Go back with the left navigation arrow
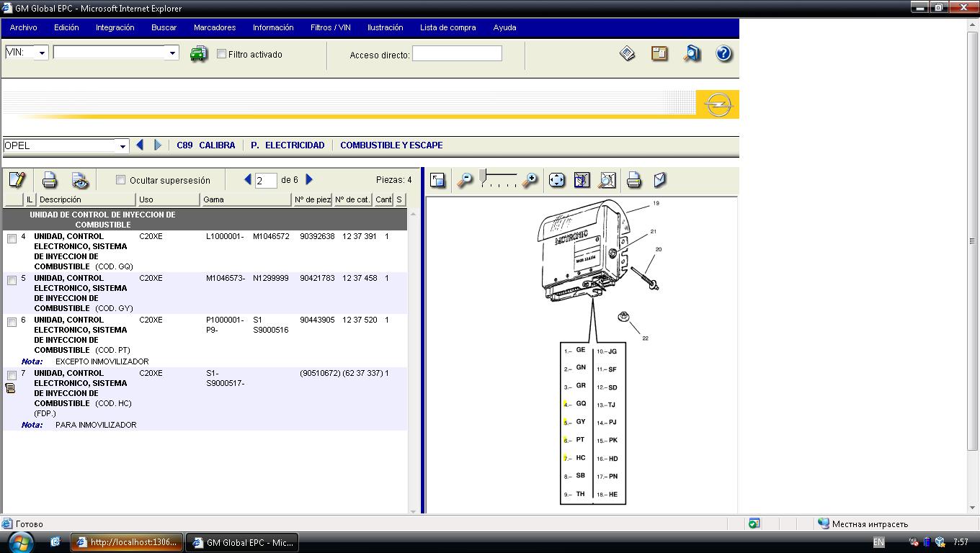This screenshot has width=980, height=553. pos(140,145)
